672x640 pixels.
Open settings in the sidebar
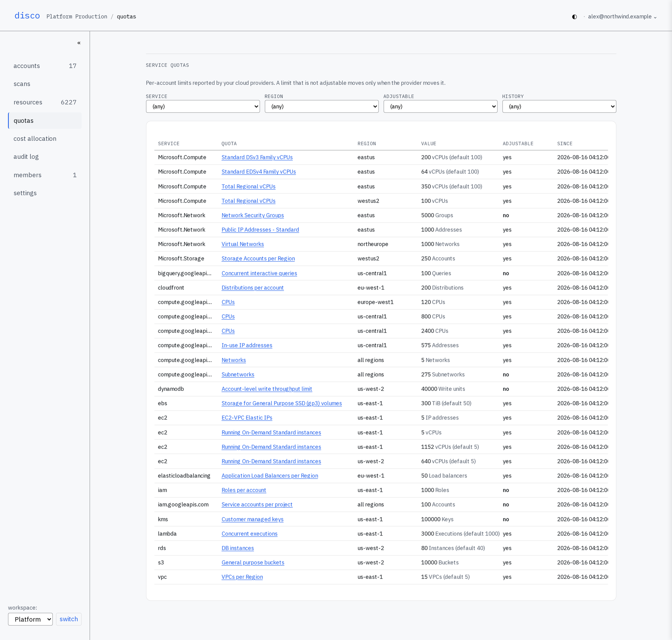(45, 193)
